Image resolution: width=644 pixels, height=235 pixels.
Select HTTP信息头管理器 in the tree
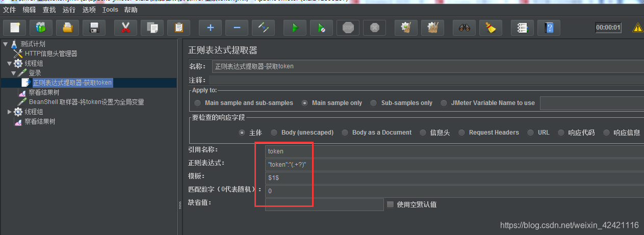(x=51, y=54)
